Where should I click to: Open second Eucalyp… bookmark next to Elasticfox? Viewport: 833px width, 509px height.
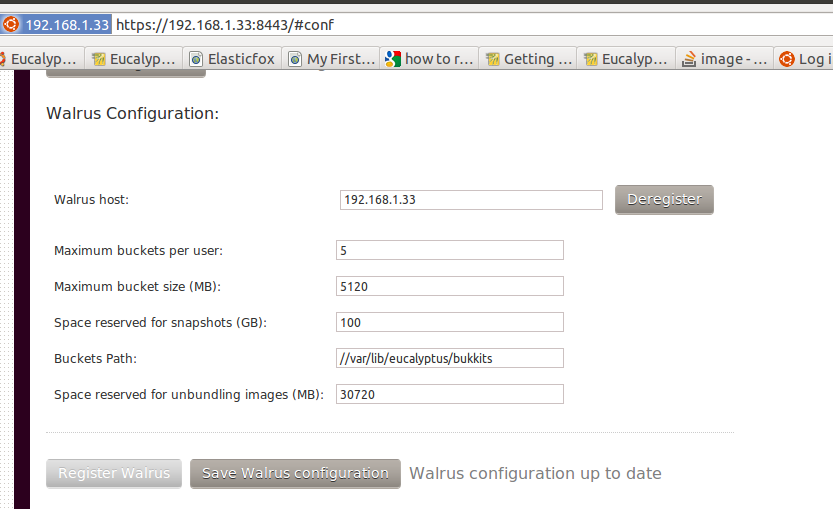tap(134, 58)
